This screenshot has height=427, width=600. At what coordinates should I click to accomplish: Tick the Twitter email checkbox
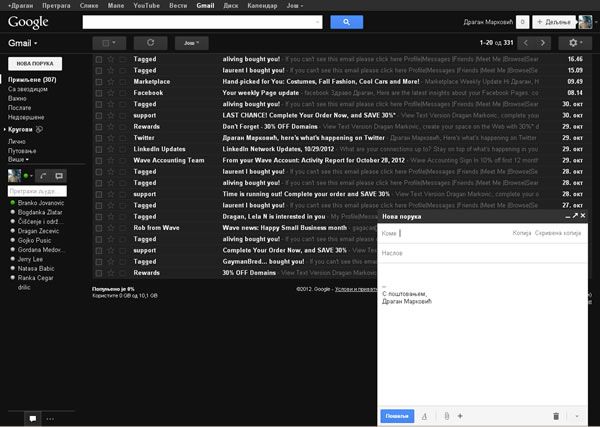tap(99, 138)
